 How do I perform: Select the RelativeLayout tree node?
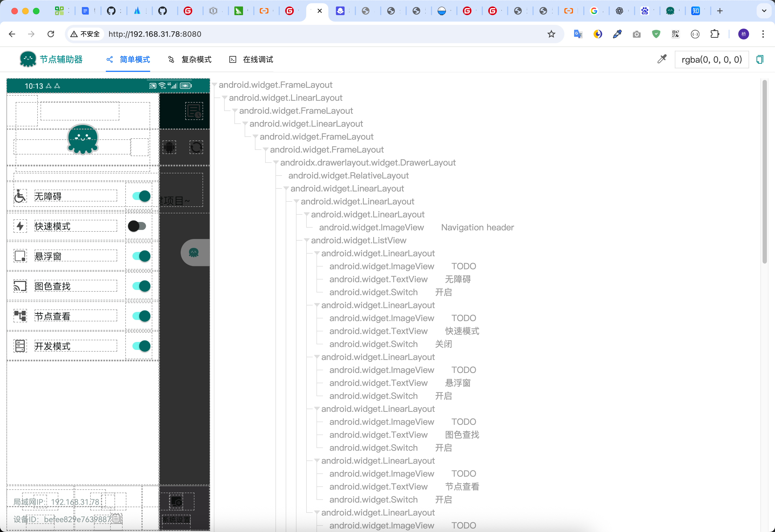349,176
